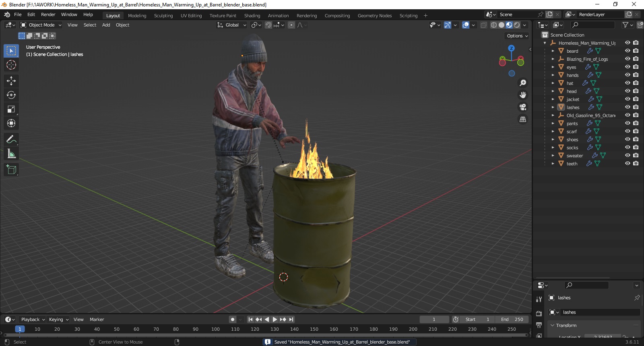Switch perspective/orthographic grid icon
The image size is (644, 346).
click(x=523, y=119)
